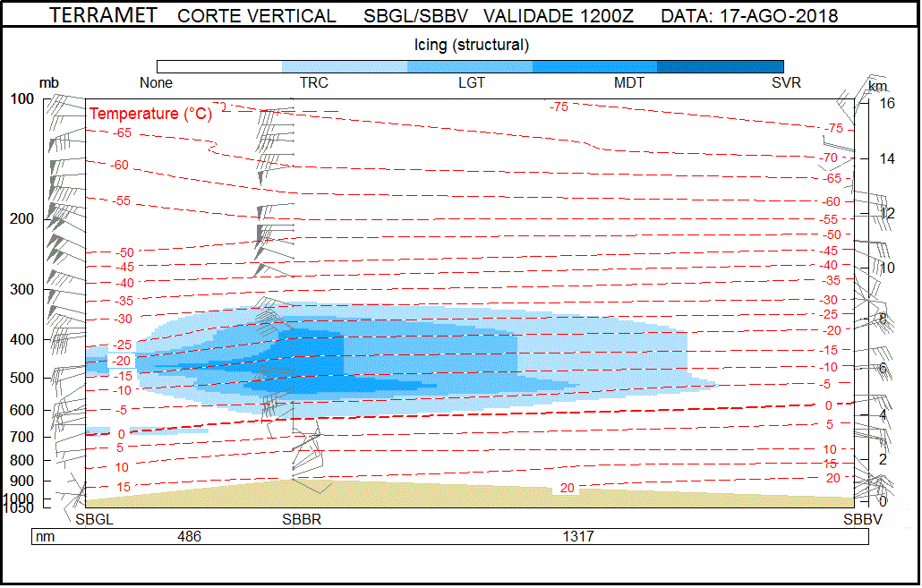
Task: Choose the MDT icing legend swatch
Action: (595, 66)
